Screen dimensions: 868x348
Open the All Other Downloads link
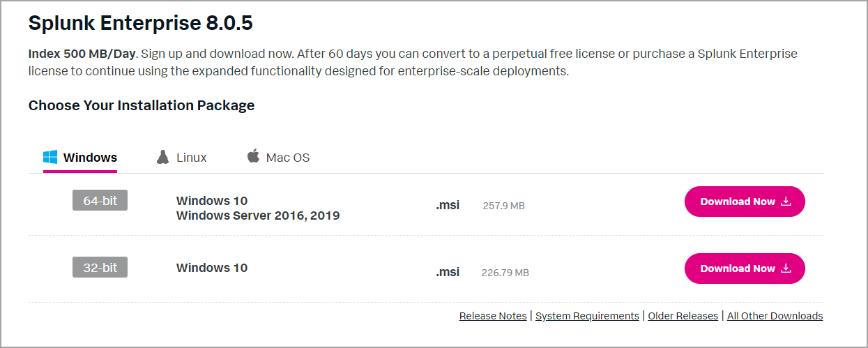[x=775, y=316]
